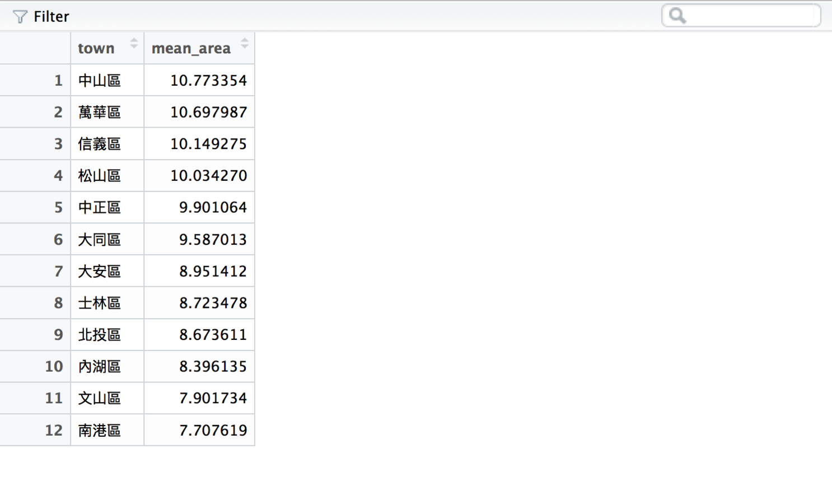Click row number 2
The image size is (832, 504).
click(58, 113)
